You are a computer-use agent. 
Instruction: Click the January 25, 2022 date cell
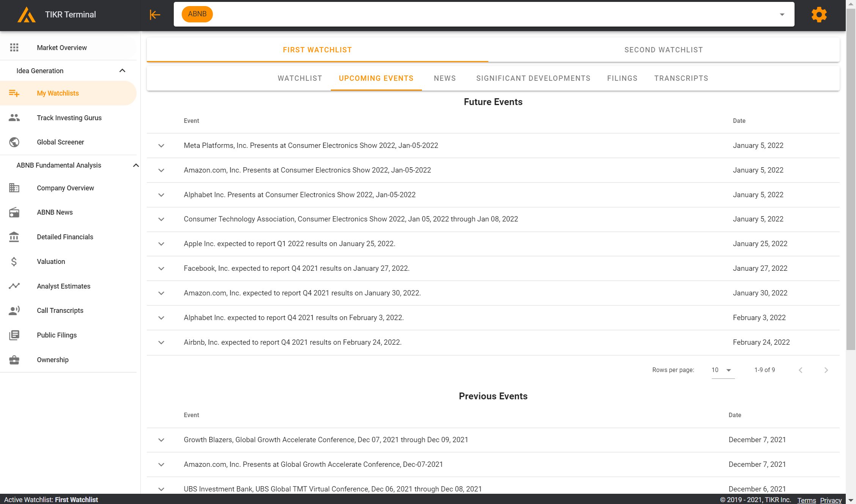pyautogui.click(x=760, y=244)
